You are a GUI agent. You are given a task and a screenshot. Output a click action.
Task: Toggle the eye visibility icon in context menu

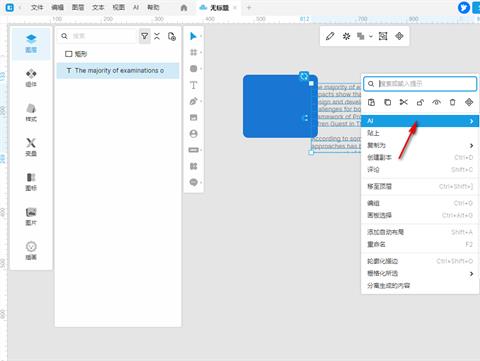click(x=436, y=102)
